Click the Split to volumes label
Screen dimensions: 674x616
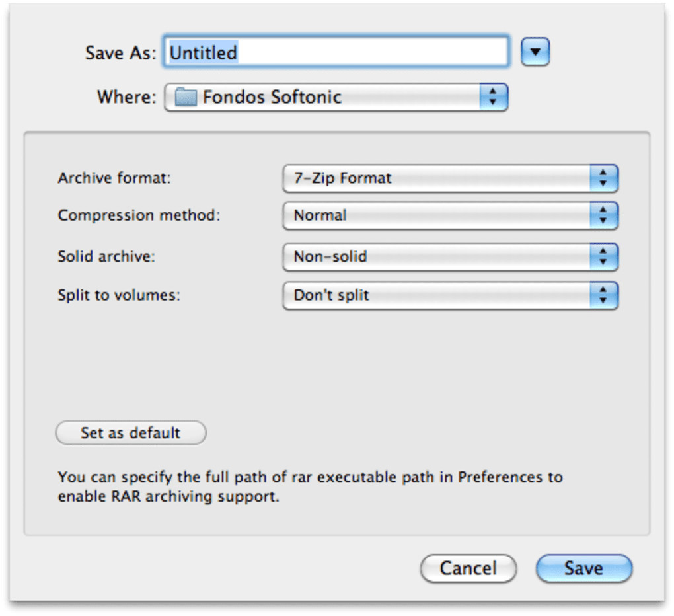tap(119, 295)
